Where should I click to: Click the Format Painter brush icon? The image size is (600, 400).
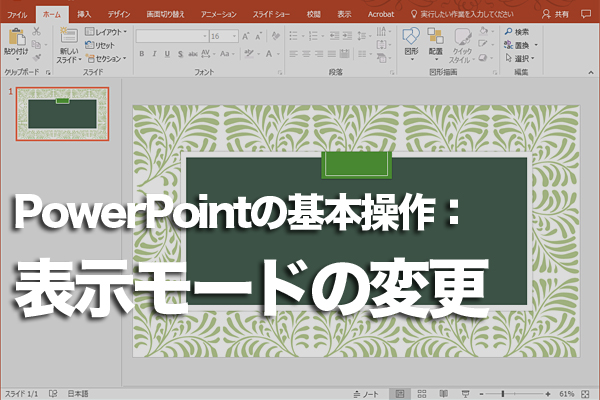(37, 58)
